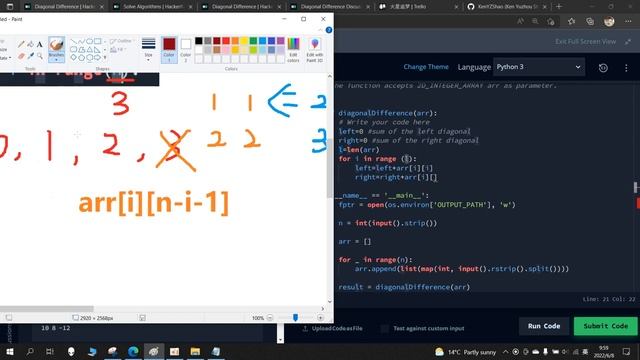This screenshot has width=640, height=360.
Task: Switch to the Solve Algorithms HackerRank tab
Action: point(153,7)
